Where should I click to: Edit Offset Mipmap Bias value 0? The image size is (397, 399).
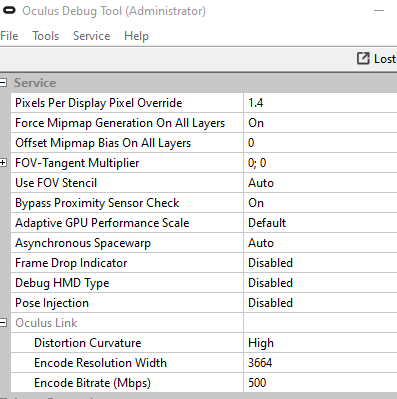pos(320,143)
